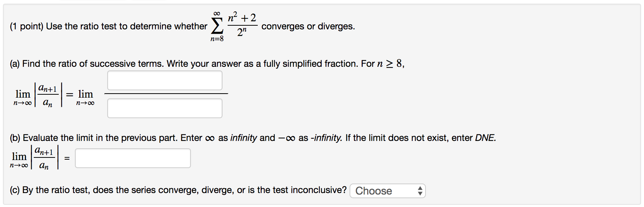The image size is (644, 207).
Task: Click the "(a)" part label
Action: click(x=15, y=64)
